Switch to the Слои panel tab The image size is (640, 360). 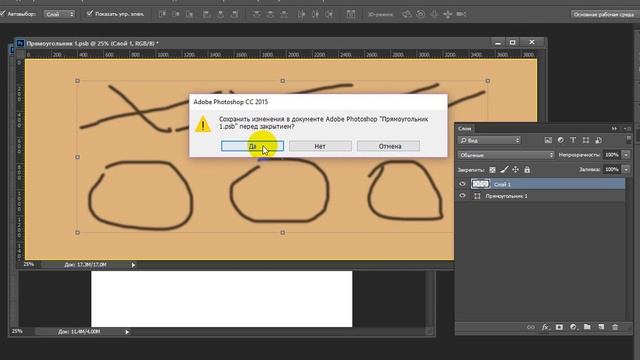(464, 129)
